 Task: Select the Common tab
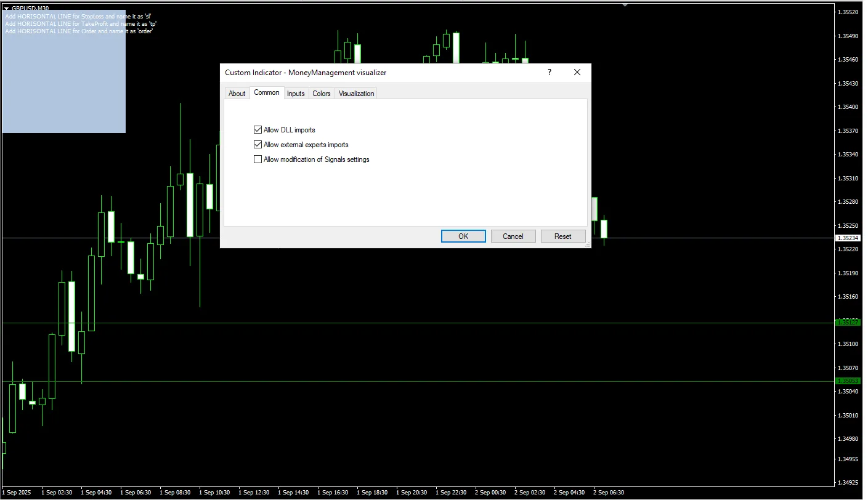[x=267, y=92]
